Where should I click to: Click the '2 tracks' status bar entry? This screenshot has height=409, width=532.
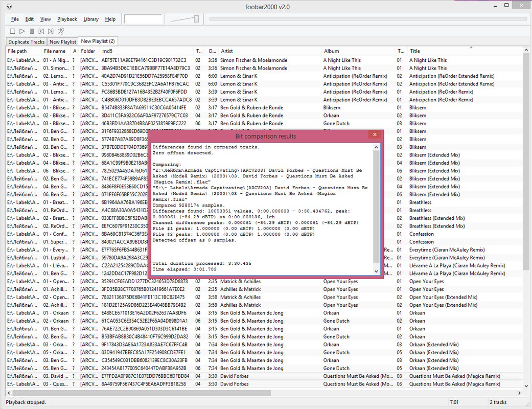coord(498,402)
